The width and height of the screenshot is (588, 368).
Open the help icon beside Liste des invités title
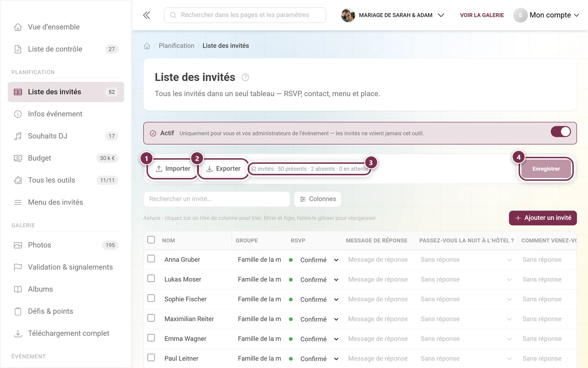point(245,77)
